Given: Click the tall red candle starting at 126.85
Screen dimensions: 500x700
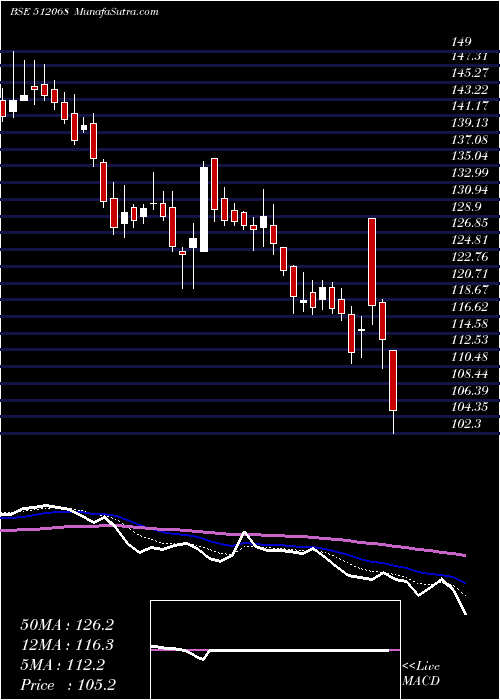Looking at the screenshot, I should click(x=372, y=262).
